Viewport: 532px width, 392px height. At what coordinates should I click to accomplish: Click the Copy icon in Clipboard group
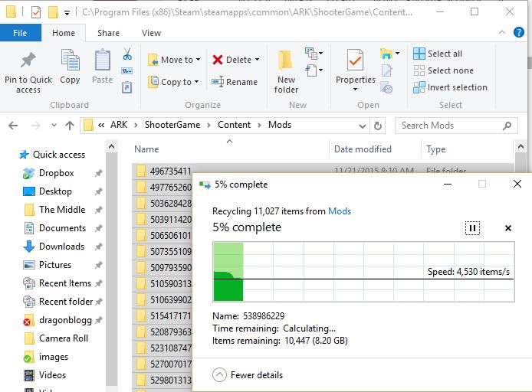(x=71, y=60)
